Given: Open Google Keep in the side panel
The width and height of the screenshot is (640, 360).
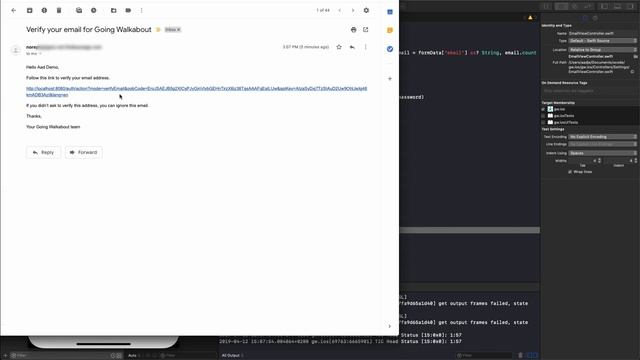Looking at the screenshot, I should click(390, 30).
